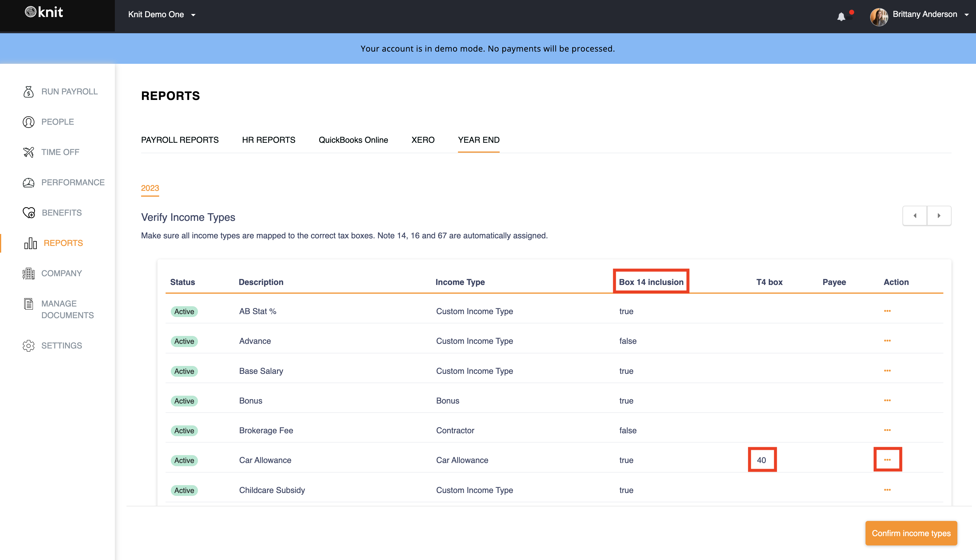
Task: Open action menu for Advance row
Action: pyautogui.click(x=887, y=341)
